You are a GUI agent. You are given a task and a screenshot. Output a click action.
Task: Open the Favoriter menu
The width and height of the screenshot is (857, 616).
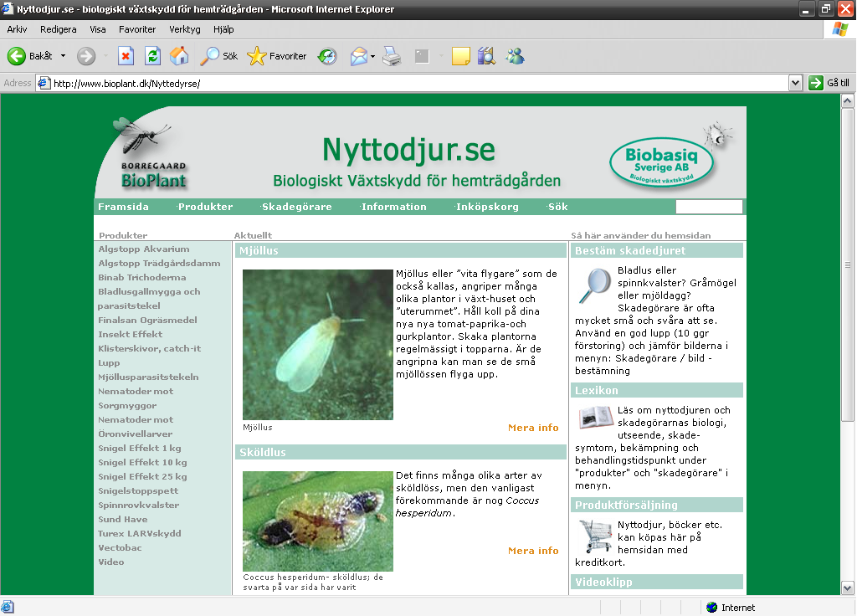(137, 29)
